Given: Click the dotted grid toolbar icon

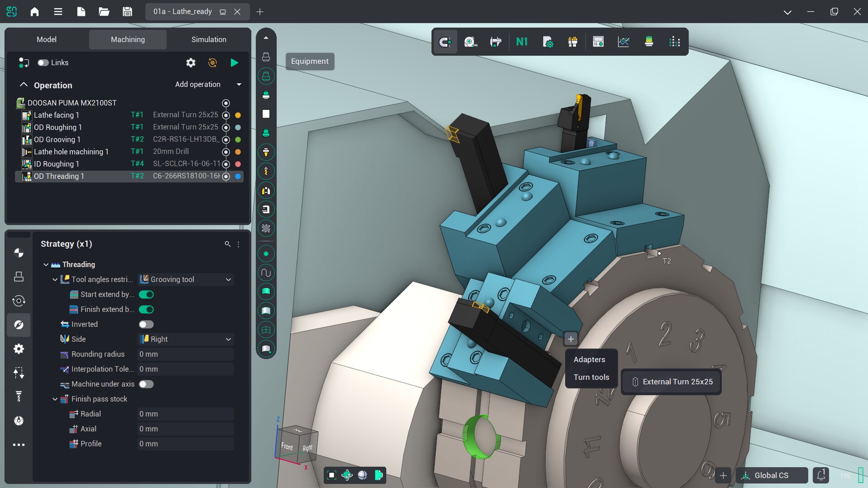Looking at the screenshot, I should tap(675, 42).
